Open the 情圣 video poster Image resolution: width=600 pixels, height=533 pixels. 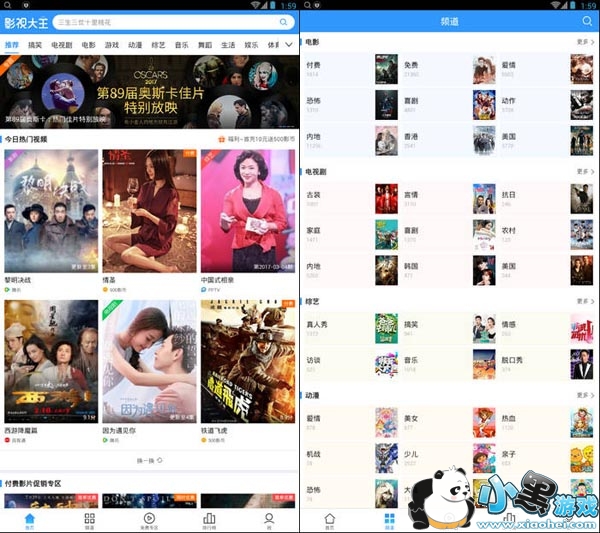point(149,211)
